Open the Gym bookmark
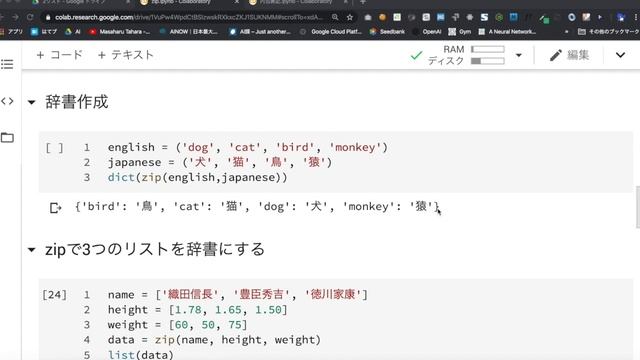This screenshot has height=360, width=640. [460, 31]
